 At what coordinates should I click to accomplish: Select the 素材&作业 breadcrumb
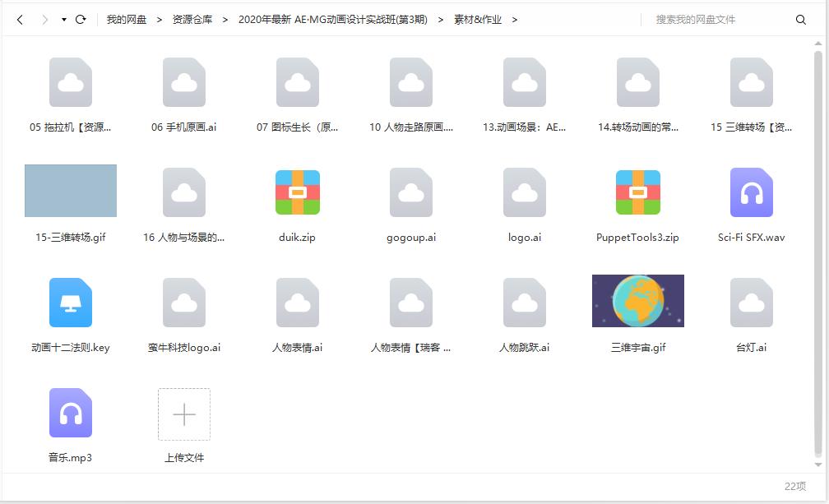coord(477,20)
